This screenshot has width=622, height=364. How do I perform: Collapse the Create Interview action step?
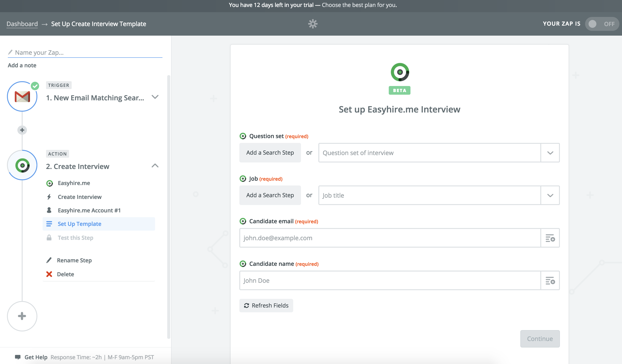(x=155, y=165)
